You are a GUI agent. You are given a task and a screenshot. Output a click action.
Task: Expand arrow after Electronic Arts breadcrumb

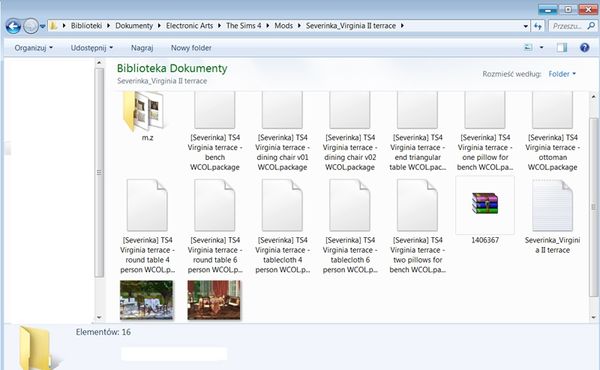pyautogui.click(x=220, y=26)
